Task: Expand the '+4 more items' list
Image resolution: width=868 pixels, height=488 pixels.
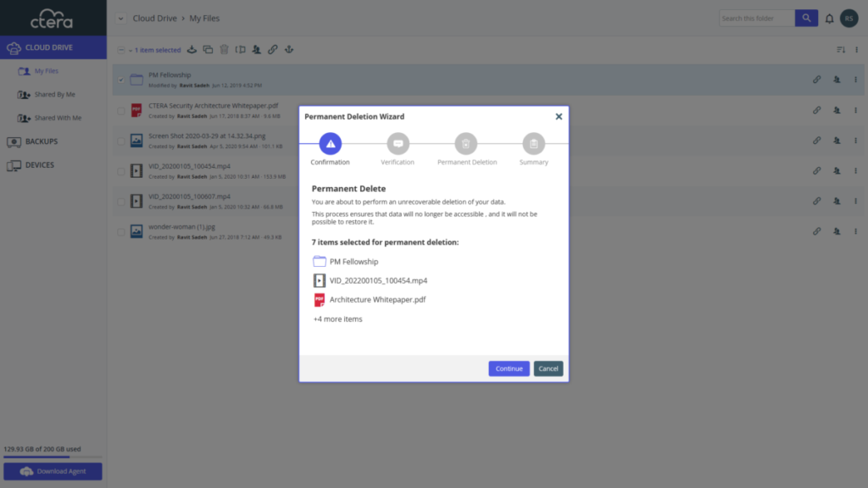Action: click(x=337, y=319)
